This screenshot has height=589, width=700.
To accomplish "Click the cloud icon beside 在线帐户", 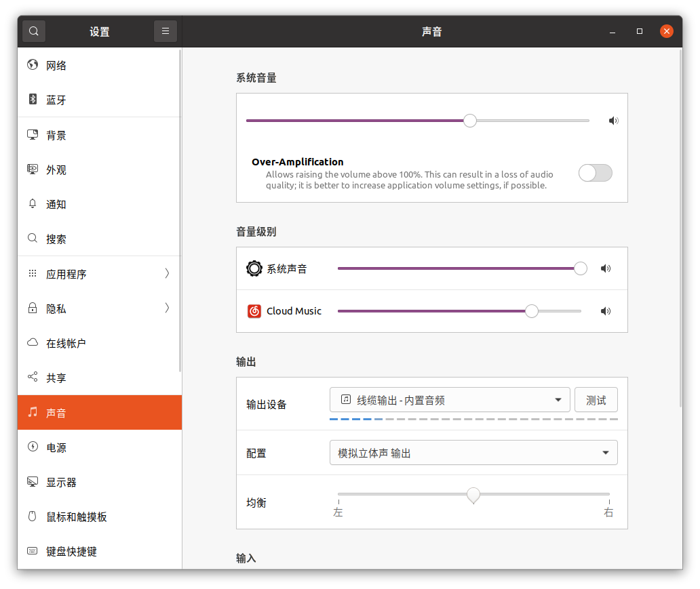I will [x=33, y=343].
